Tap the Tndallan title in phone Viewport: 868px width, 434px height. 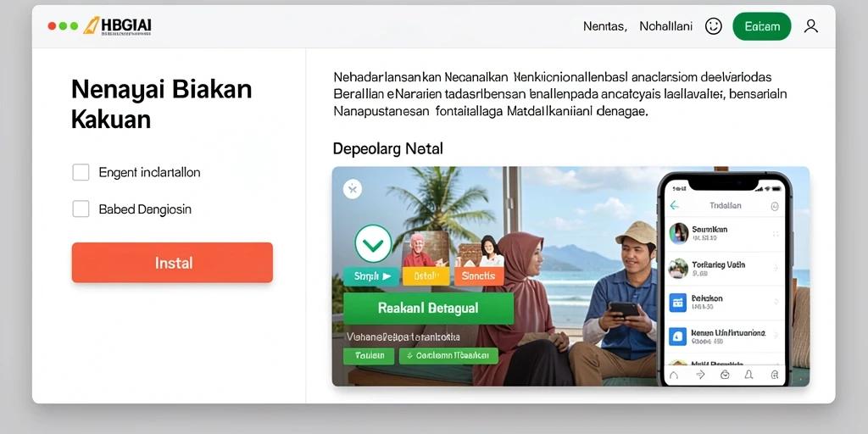click(726, 205)
